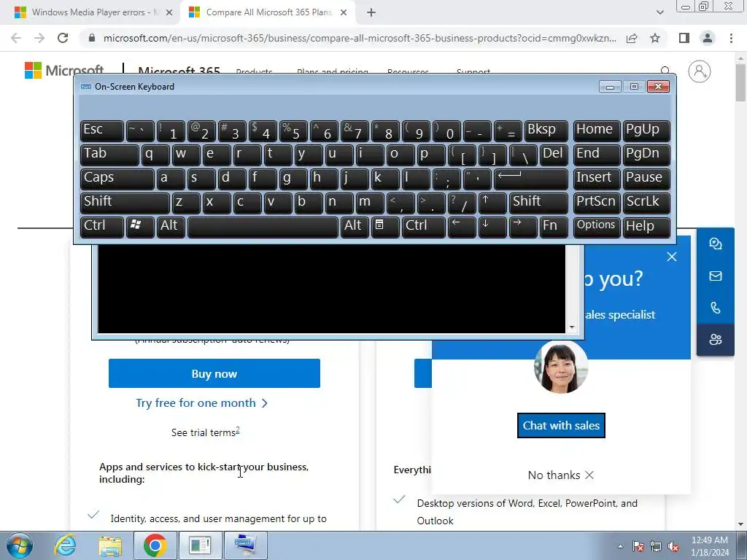The height and width of the screenshot is (560, 747).
Task: Toggle right Alt key
Action: 355,227
